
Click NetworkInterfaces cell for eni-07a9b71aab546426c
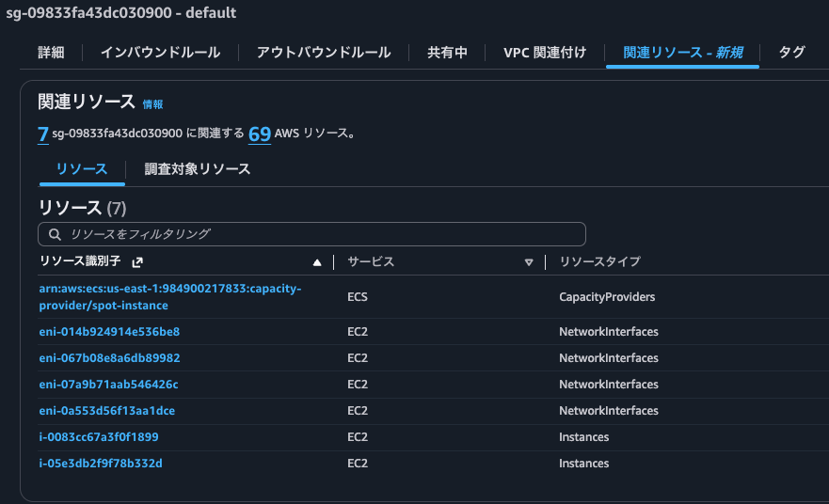609,385
